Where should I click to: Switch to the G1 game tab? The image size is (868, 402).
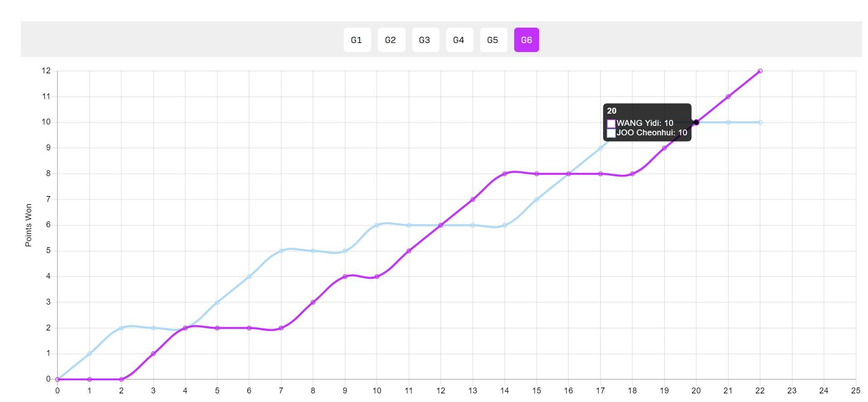pos(357,40)
